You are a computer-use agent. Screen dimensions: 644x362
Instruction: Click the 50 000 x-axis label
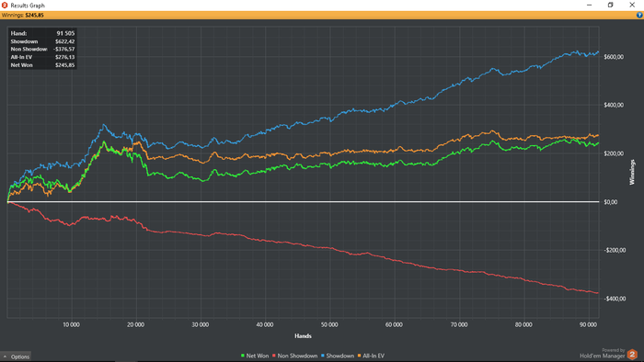pyautogui.click(x=329, y=324)
